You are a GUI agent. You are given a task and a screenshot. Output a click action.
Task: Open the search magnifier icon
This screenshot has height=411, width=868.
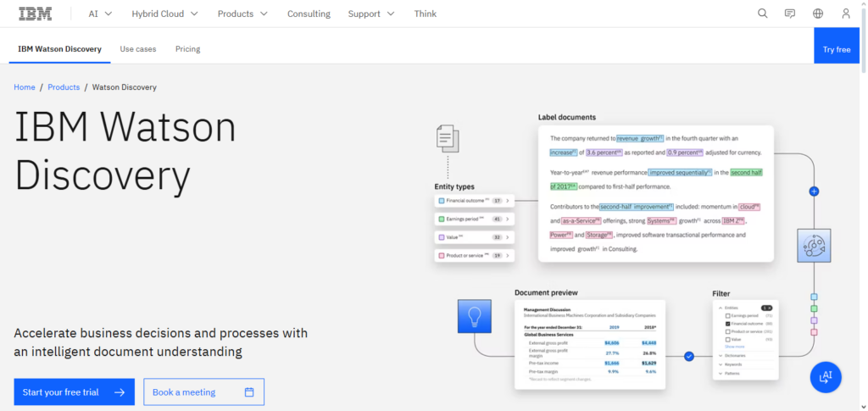[x=762, y=14]
